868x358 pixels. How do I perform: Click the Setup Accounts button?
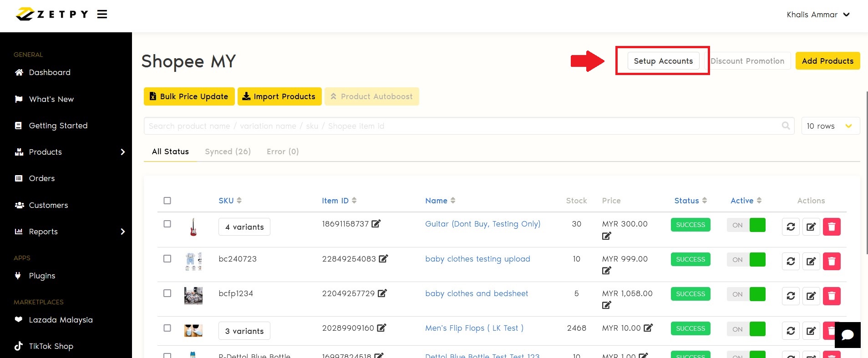(663, 61)
